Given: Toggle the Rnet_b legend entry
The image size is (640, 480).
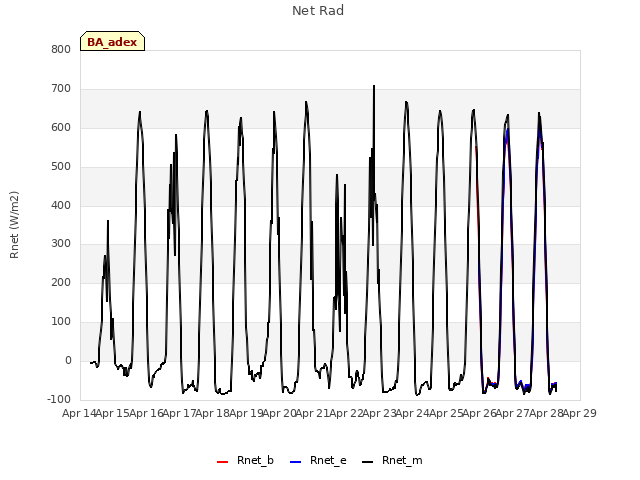Looking at the screenshot, I should tap(245, 460).
